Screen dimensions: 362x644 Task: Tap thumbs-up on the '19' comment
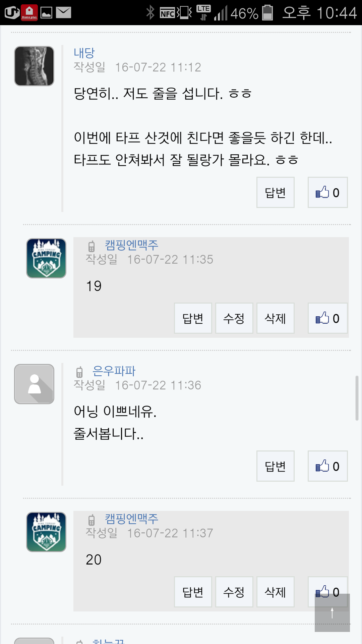(x=327, y=318)
